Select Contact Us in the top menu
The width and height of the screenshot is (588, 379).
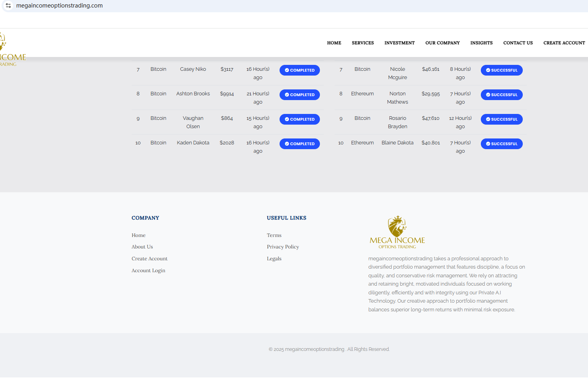point(518,43)
